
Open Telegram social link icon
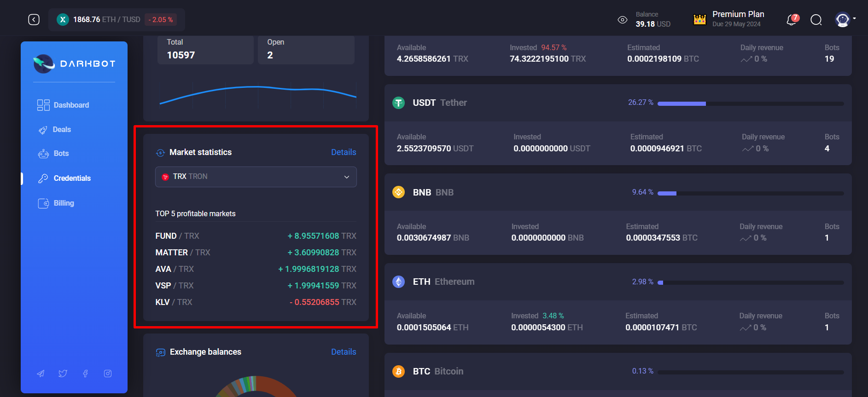click(x=41, y=374)
